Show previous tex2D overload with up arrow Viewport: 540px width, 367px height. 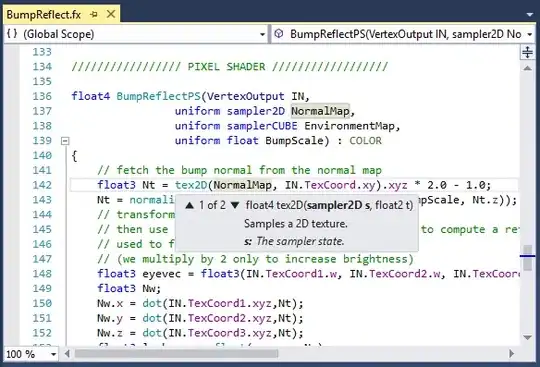click(189, 206)
